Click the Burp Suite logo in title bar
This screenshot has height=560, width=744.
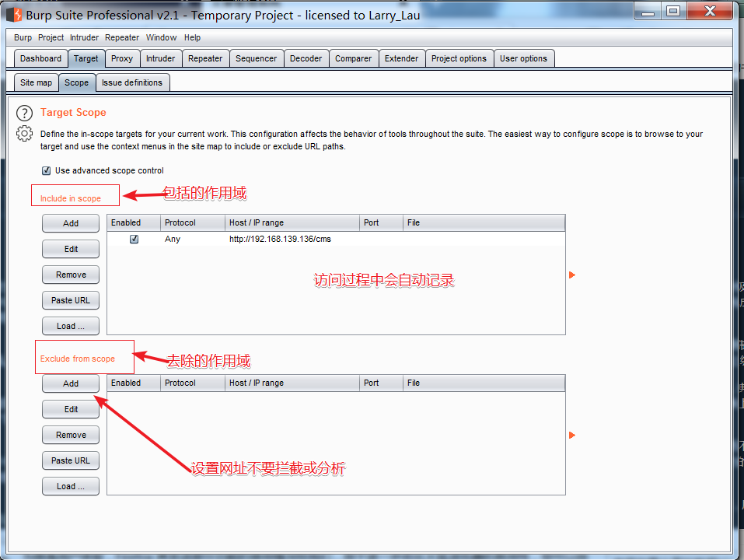14,16
